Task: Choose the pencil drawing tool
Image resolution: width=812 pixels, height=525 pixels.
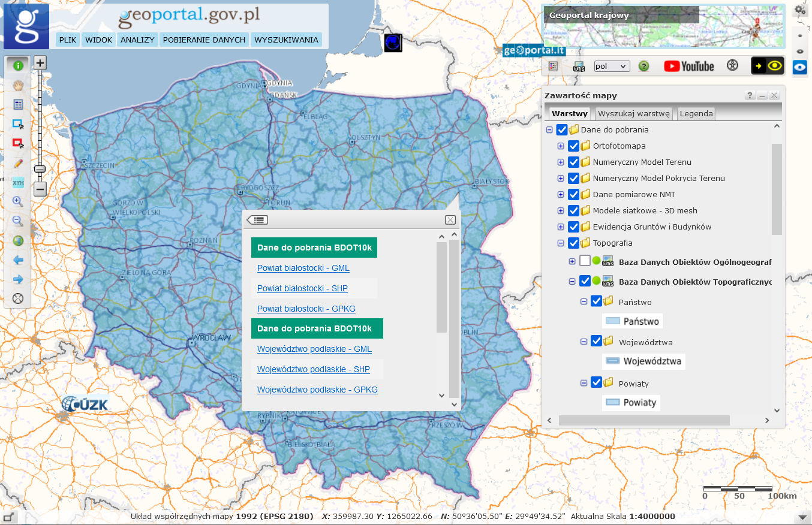Action: coord(18,163)
